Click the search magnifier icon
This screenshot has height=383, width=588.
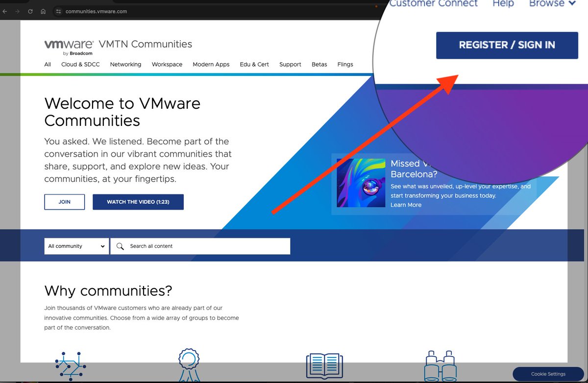click(120, 246)
